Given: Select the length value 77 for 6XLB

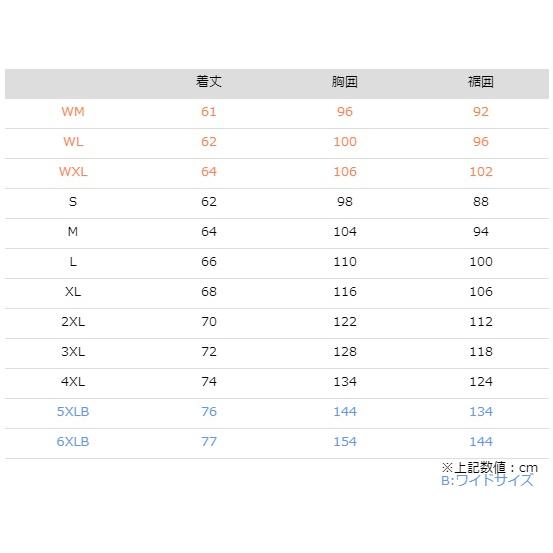Looking at the screenshot, I should click(x=209, y=442).
